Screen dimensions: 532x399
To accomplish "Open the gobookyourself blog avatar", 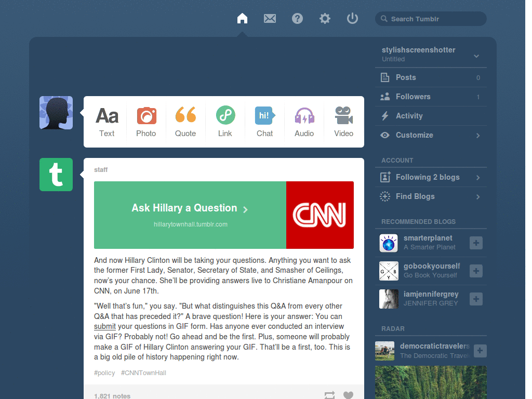I will (389, 271).
